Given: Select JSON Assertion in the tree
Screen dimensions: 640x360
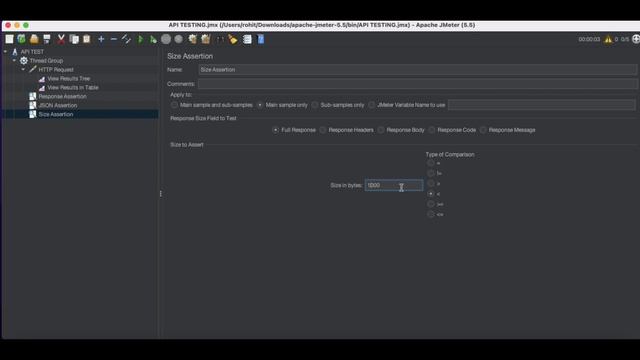Looking at the screenshot, I should [x=58, y=105].
